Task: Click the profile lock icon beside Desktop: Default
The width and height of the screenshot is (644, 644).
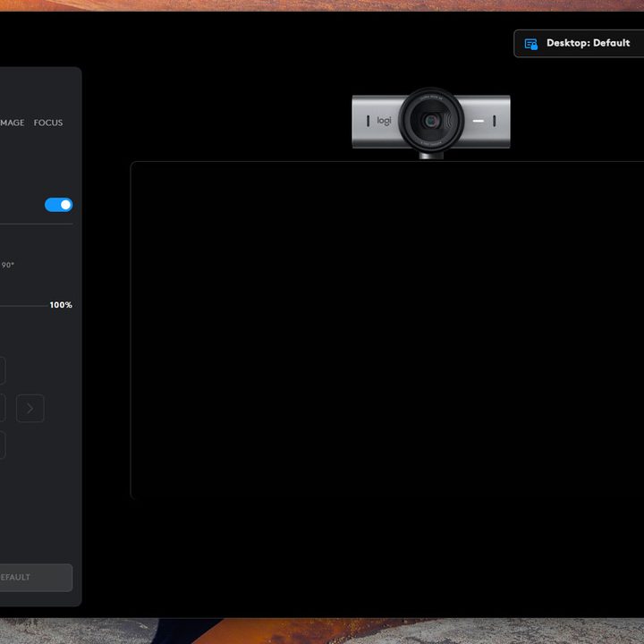Action: coord(531,44)
